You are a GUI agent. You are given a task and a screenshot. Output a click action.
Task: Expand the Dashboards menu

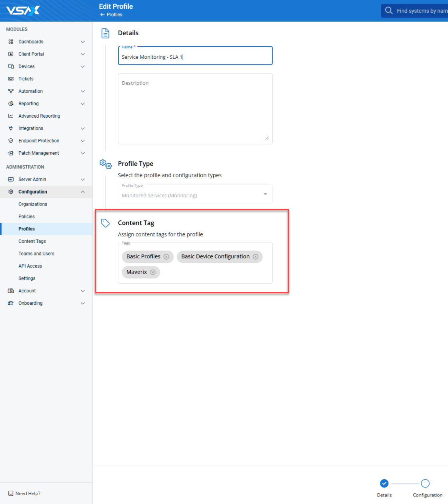[x=82, y=42]
